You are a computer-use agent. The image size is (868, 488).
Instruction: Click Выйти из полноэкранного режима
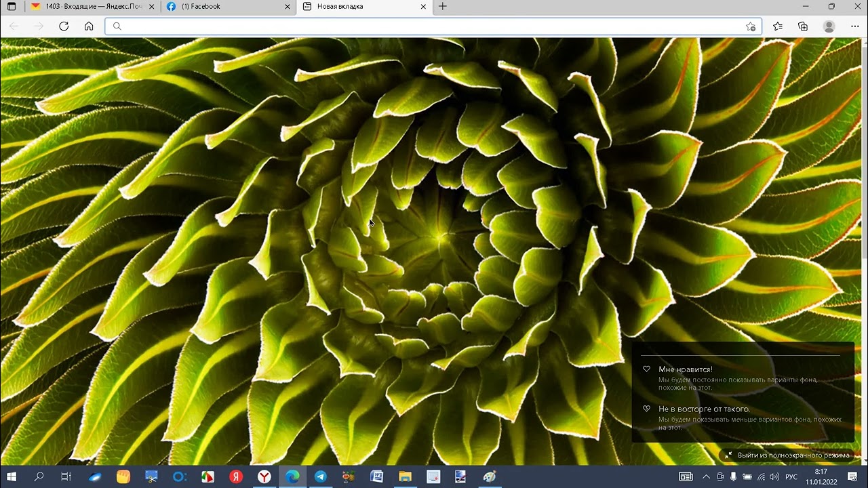tap(787, 455)
